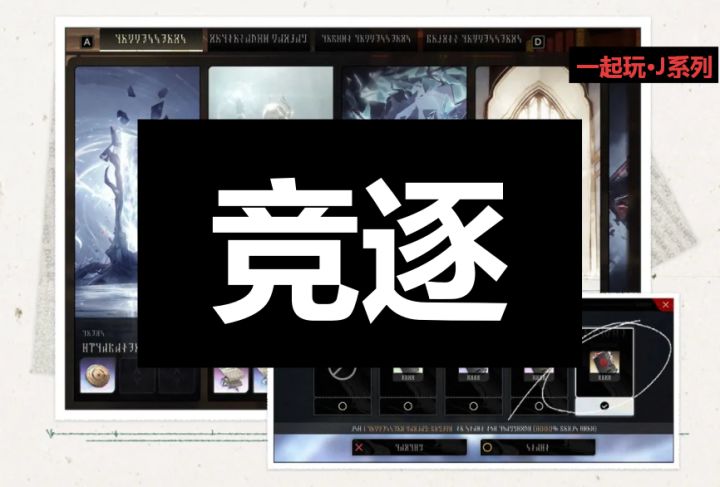Select the first underlined tab beside A
This screenshot has height=487, width=720.
pos(151,39)
